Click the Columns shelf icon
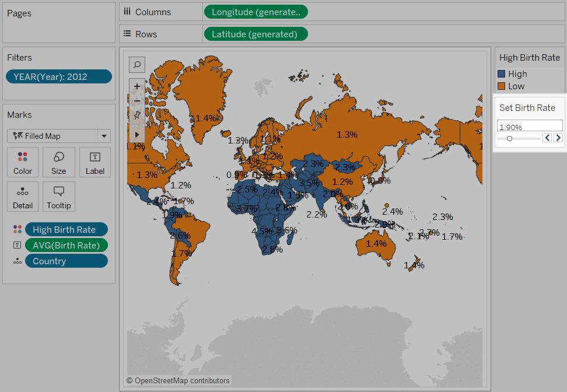567x392 pixels. [127, 12]
